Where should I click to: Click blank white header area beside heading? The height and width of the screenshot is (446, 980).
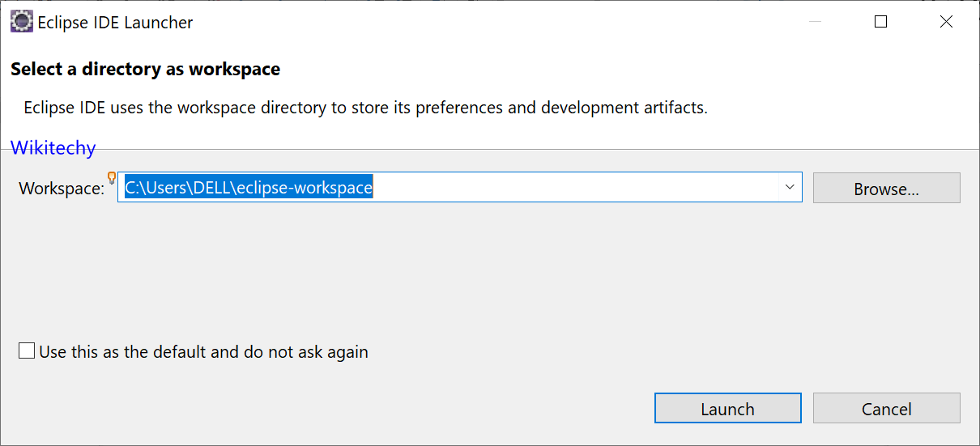coord(607,70)
